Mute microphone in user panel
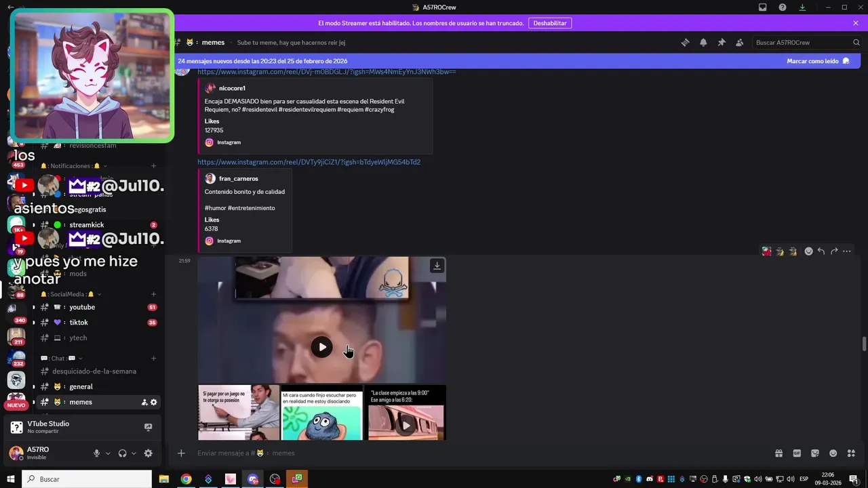This screenshot has width=868, height=488. tap(96, 453)
